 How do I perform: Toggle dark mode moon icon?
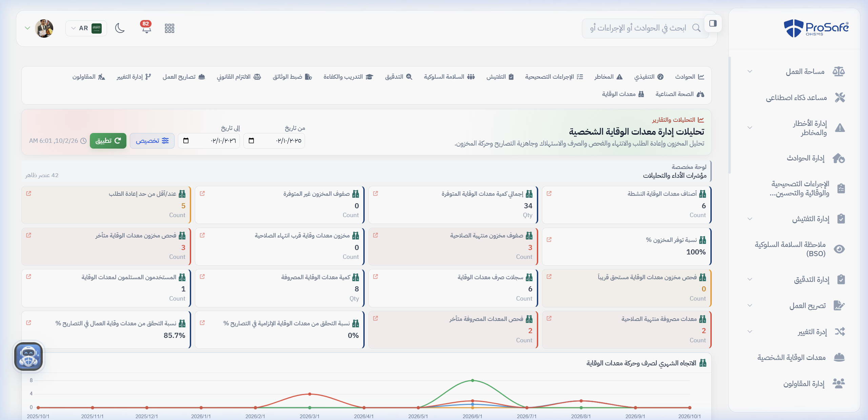[x=120, y=28]
